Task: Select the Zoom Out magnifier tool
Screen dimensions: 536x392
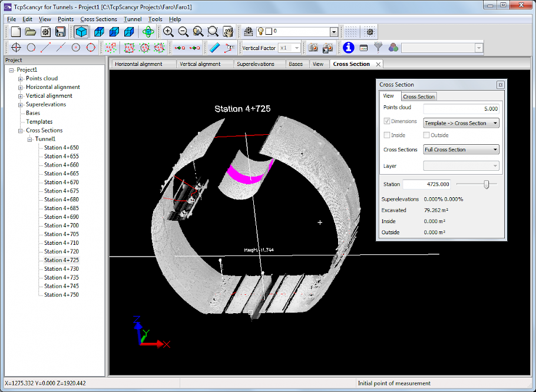Action: click(183, 32)
